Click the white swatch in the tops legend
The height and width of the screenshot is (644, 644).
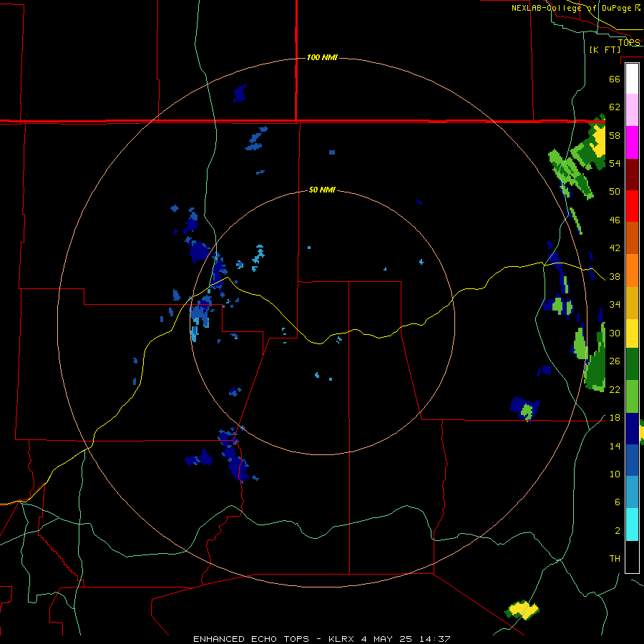pyautogui.click(x=632, y=79)
